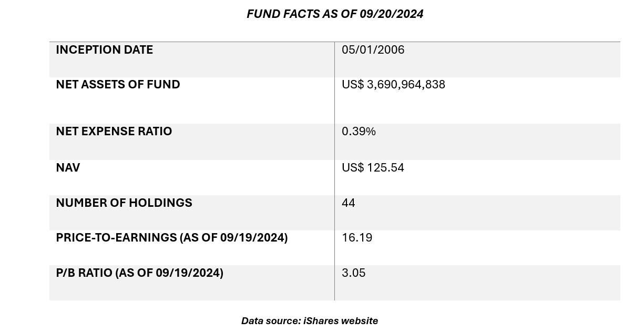
Task: Select the NUMBER OF HOLDINGS label
Action: [124, 203]
